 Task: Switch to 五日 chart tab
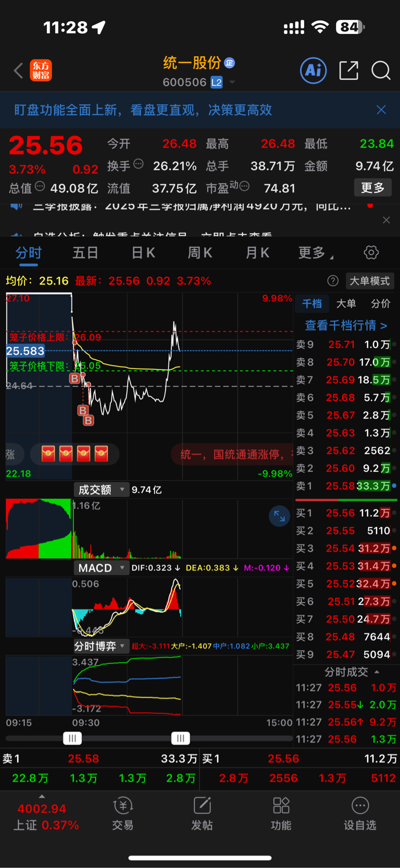click(x=85, y=253)
